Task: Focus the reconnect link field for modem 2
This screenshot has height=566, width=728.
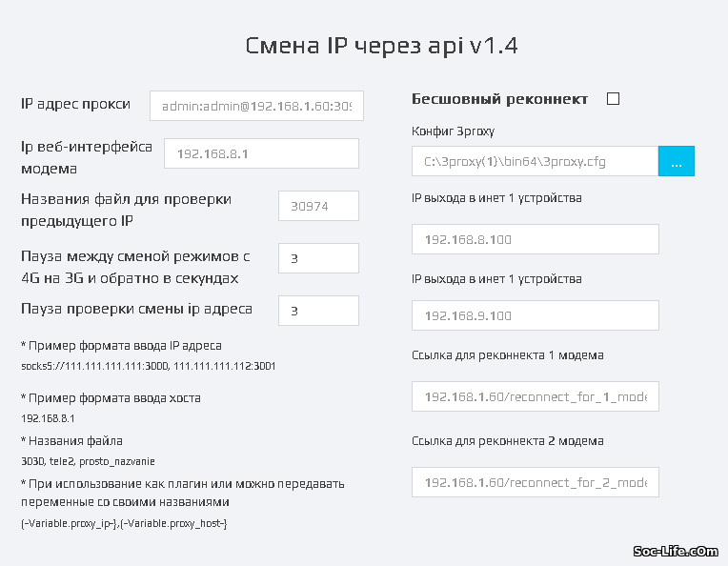Action: pos(535,482)
